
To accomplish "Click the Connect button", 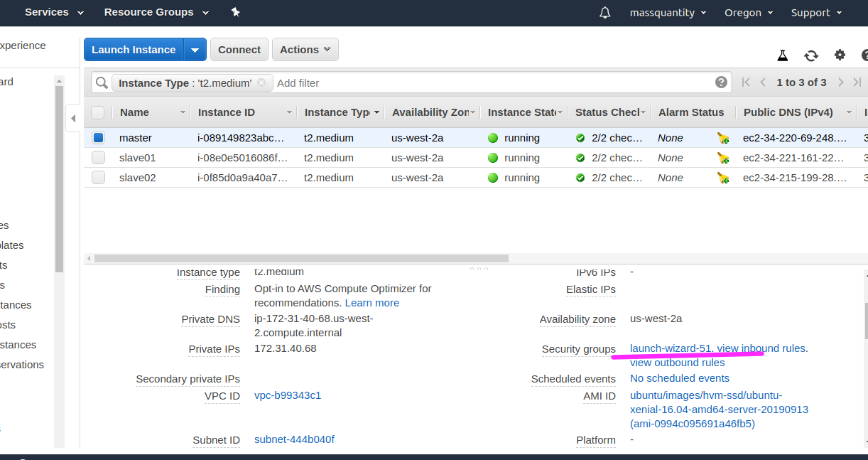I will (x=239, y=50).
